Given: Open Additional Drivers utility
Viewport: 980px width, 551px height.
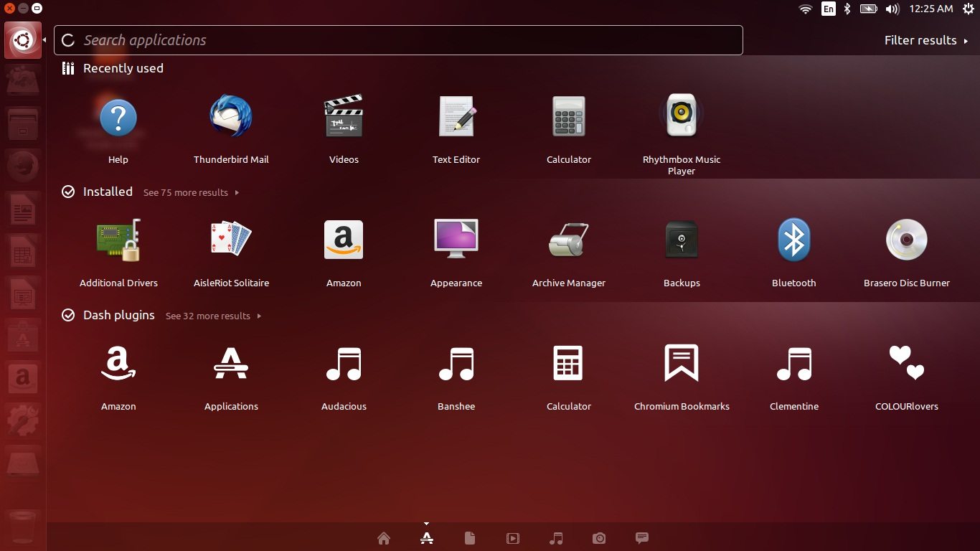Looking at the screenshot, I should pos(118,241).
